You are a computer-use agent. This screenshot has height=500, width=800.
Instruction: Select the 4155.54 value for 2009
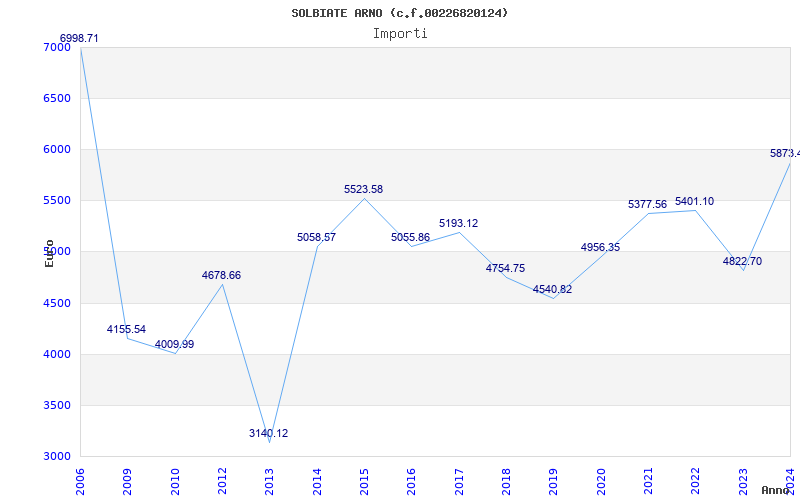[x=126, y=329]
